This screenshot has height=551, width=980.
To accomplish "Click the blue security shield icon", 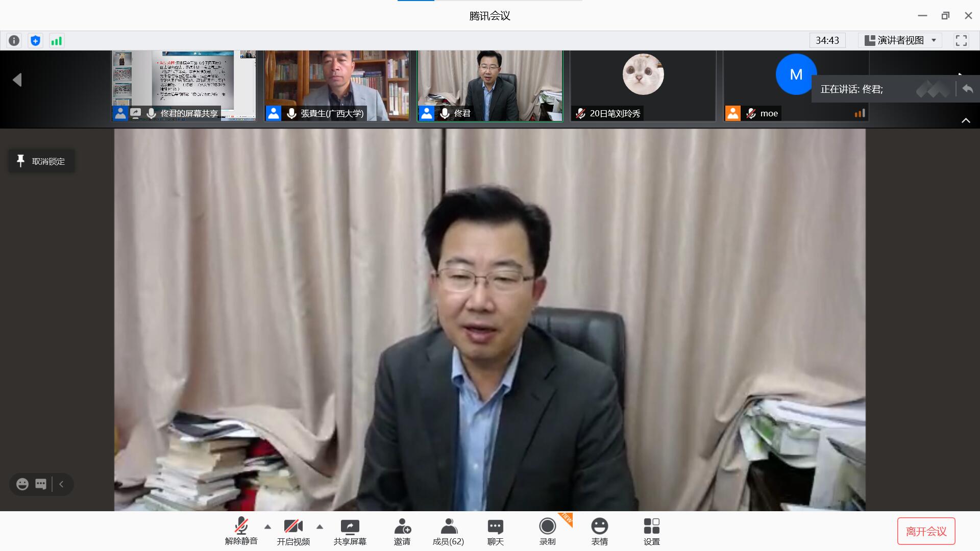I will (35, 41).
